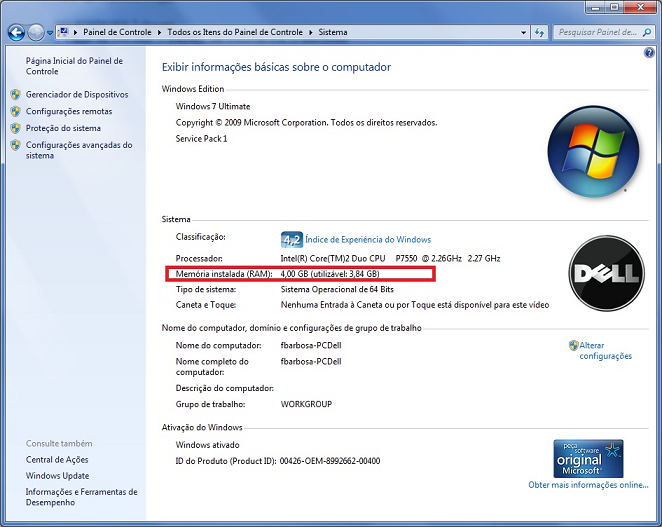Click shield icon beside Configurações remotas
The height and width of the screenshot is (527, 662).
click(x=16, y=111)
